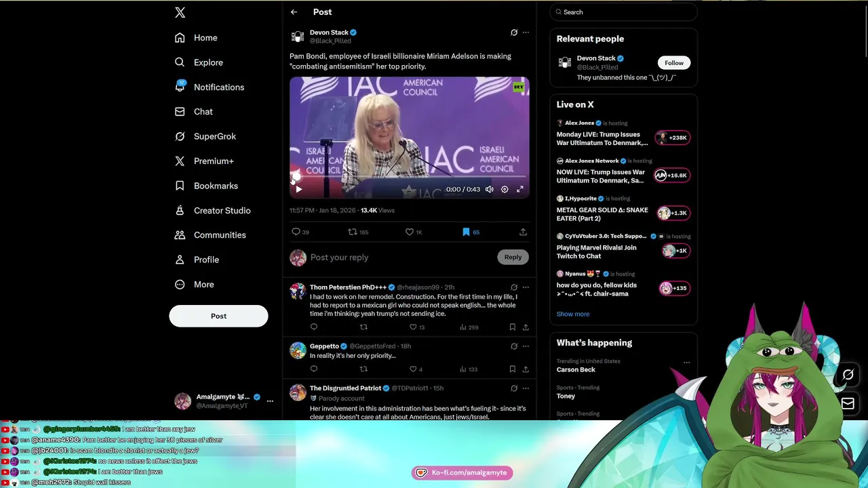Repost the post showing 165 reposts
The image size is (868, 488).
(x=358, y=232)
